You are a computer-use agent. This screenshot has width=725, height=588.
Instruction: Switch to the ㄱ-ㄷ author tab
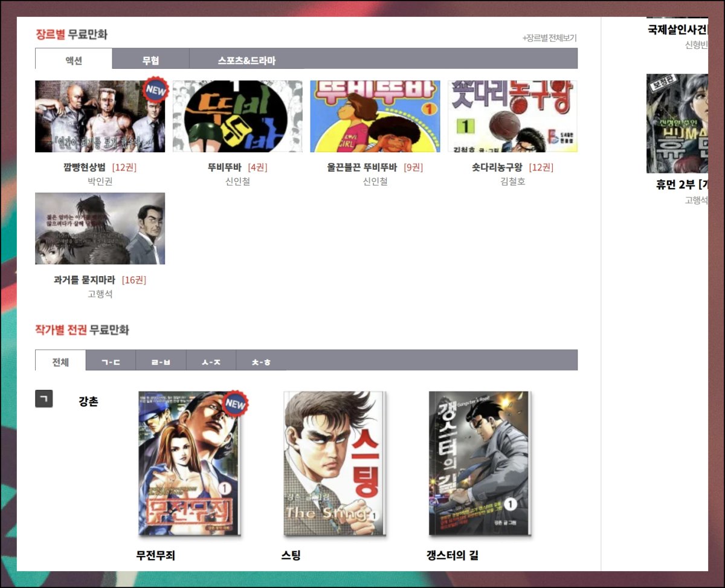tap(111, 361)
